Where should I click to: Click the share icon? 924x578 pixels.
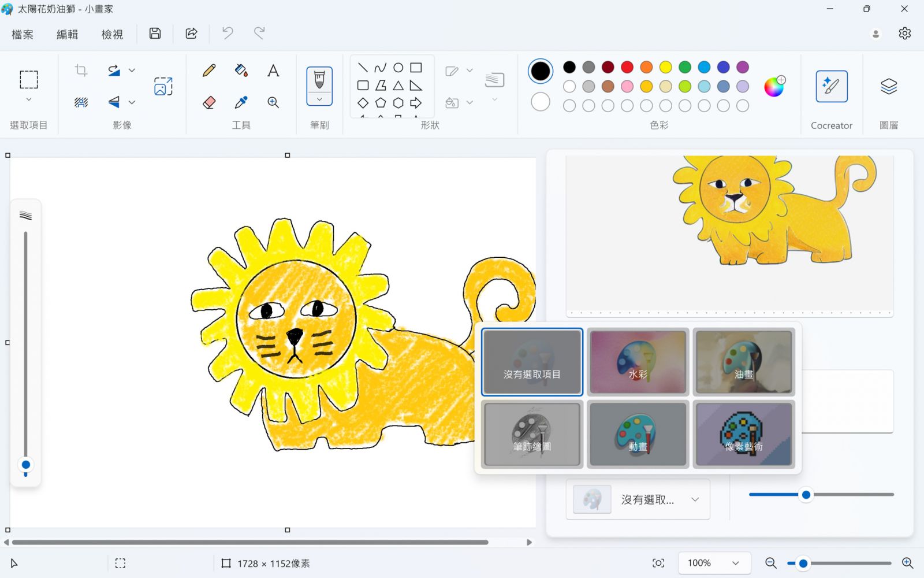(x=191, y=34)
